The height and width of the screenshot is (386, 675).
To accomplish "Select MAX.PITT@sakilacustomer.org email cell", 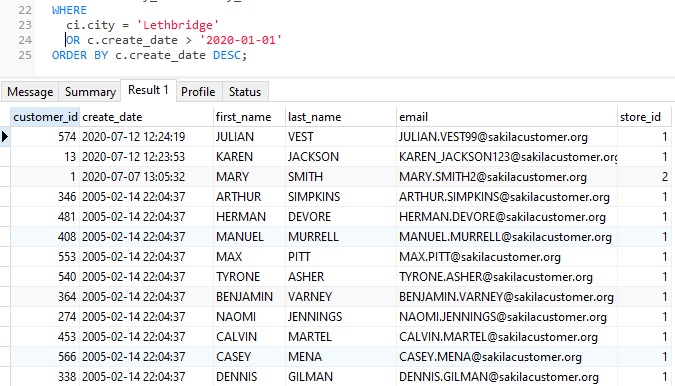I will tap(506, 257).
